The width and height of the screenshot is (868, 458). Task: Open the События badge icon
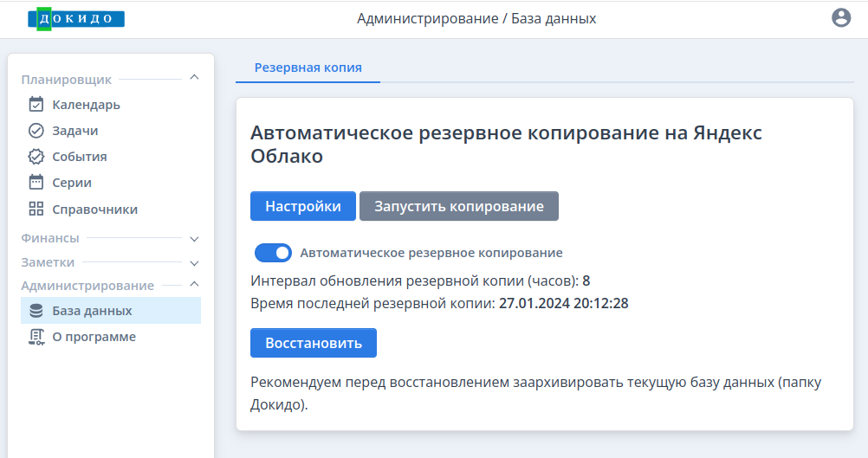[x=36, y=157]
